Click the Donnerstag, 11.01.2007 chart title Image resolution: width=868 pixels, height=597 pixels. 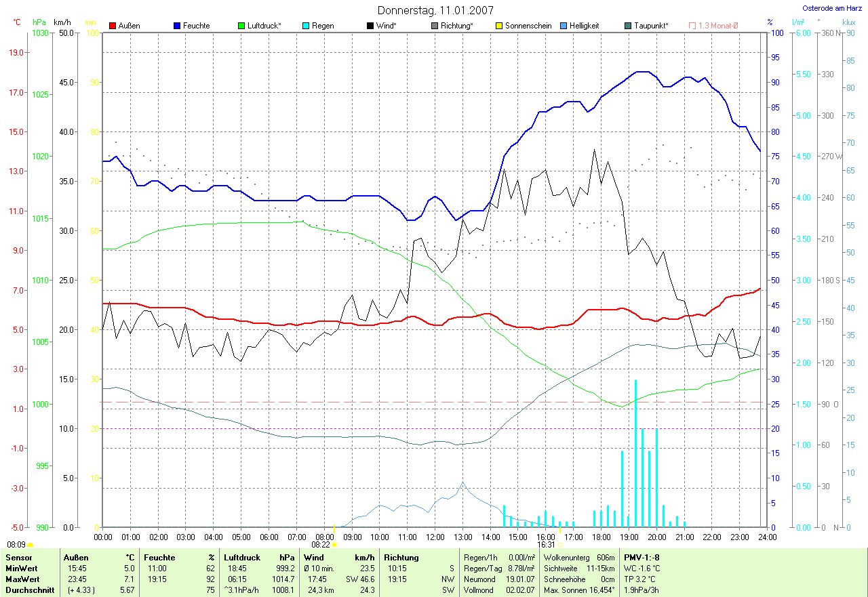pyautogui.click(x=435, y=10)
